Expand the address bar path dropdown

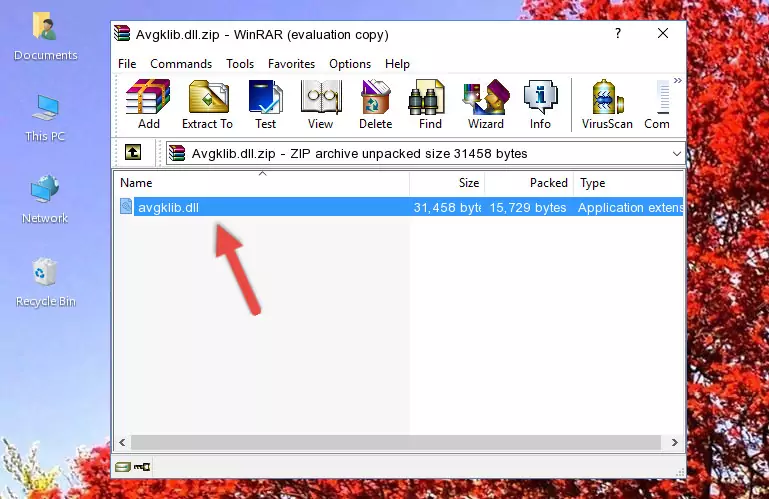coord(677,154)
